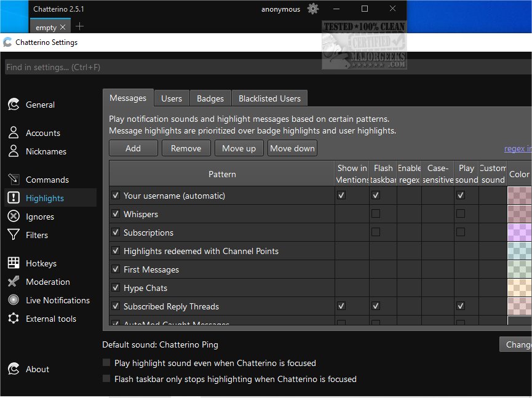Open the General settings page
The width and height of the screenshot is (532, 398).
pos(40,105)
